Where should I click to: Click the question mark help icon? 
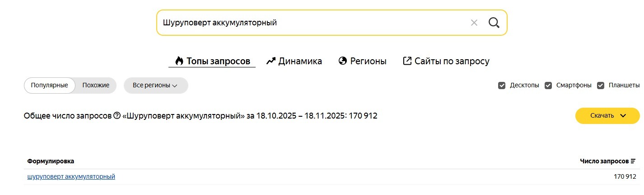tap(117, 116)
